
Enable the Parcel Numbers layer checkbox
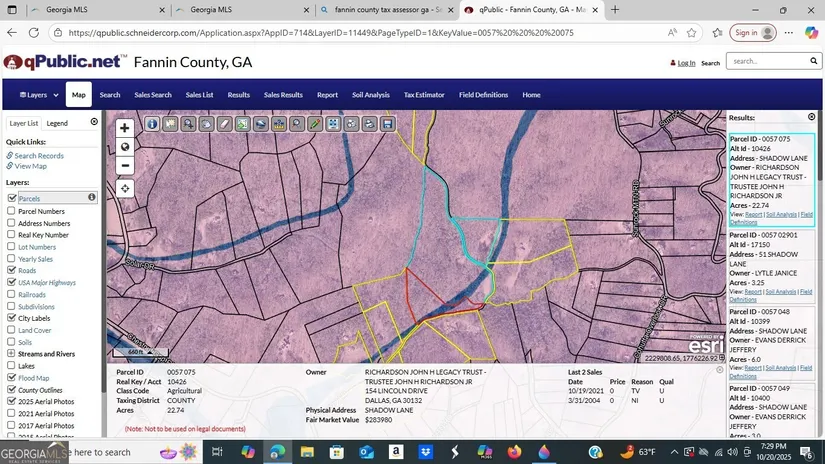pyautogui.click(x=12, y=211)
